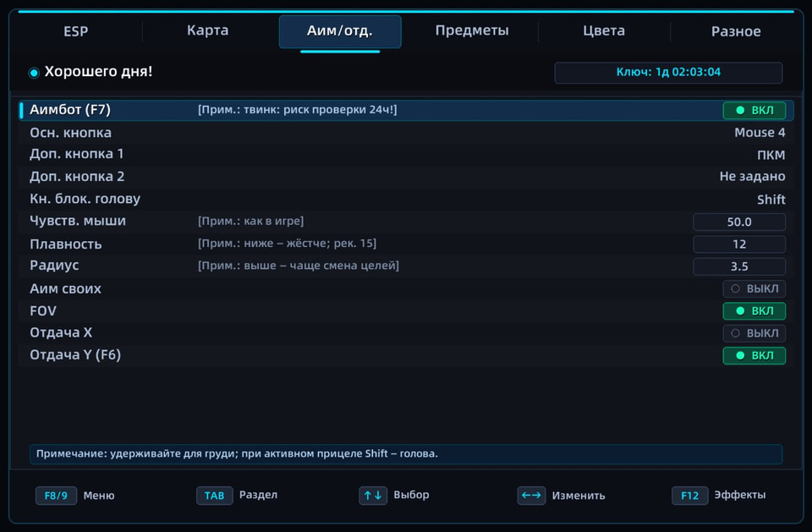Click the cyan status dot beside Хорошего дня!

(34, 73)
